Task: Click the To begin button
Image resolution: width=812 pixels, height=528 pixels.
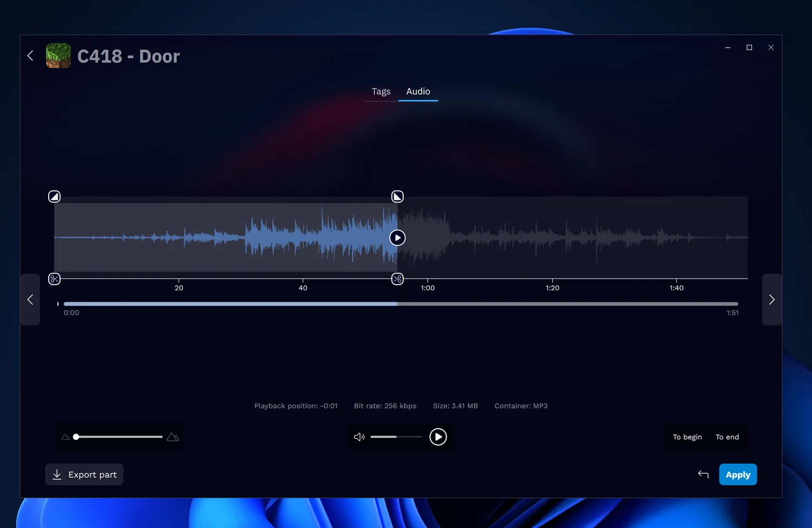Action: 687,437
